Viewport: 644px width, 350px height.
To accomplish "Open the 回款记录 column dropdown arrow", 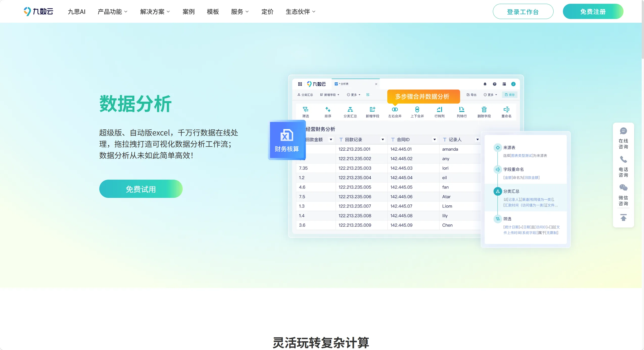I will point(383,139).
